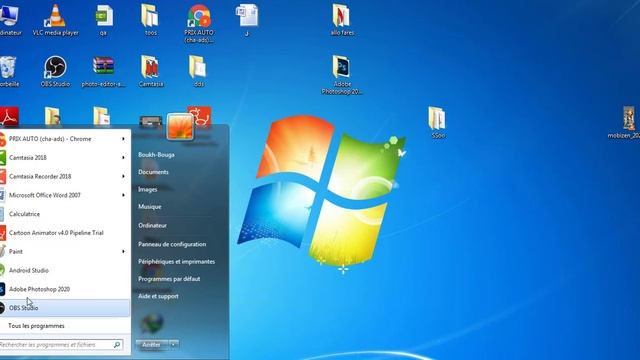Open Images from Start menu
640x360 pixels.
(x=148, y=189)
